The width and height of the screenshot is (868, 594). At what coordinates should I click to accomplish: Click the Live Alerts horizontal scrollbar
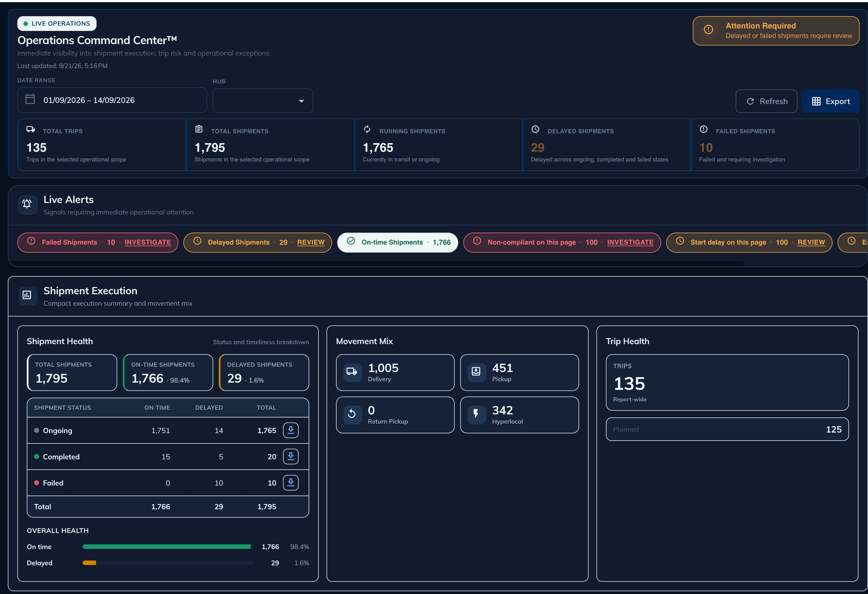click(x=377, y=263)
